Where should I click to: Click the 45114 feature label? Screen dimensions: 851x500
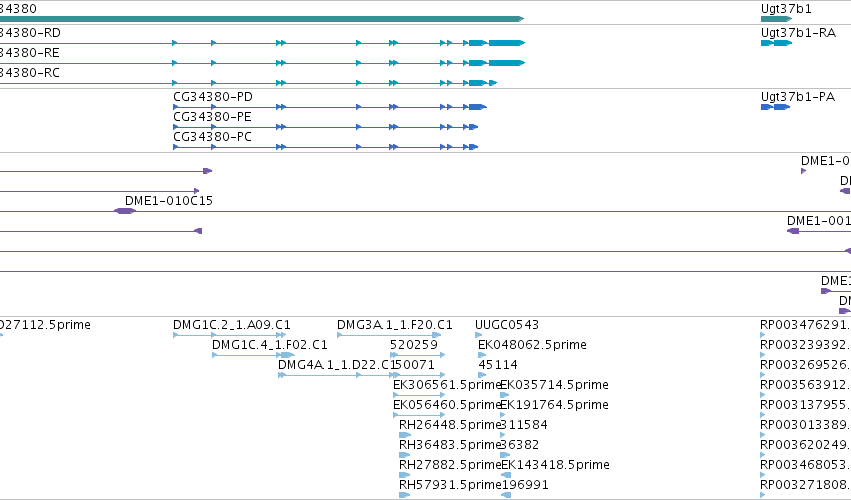(498, 365)
